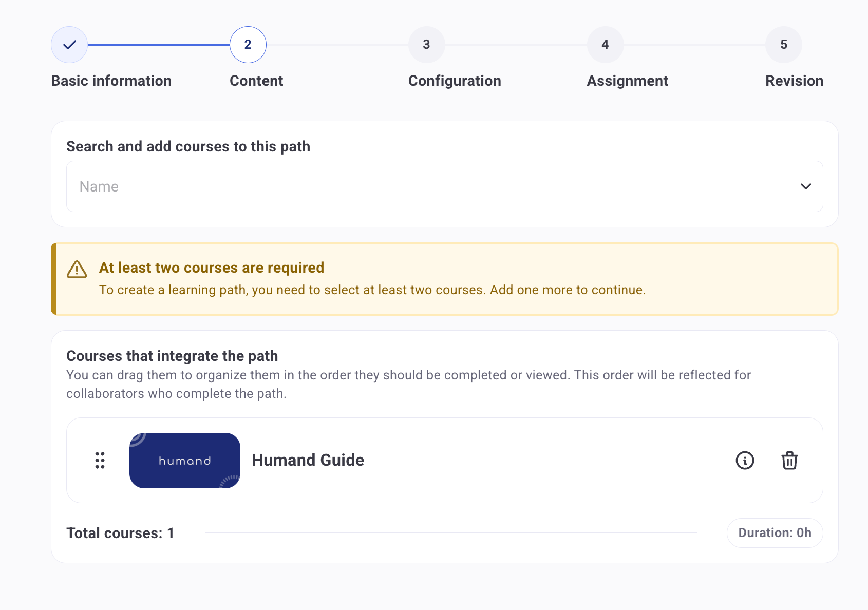Click the Humand Guide info icon
Image resolution: width=868 pixels, height=610 pixels.
[745, 461]
